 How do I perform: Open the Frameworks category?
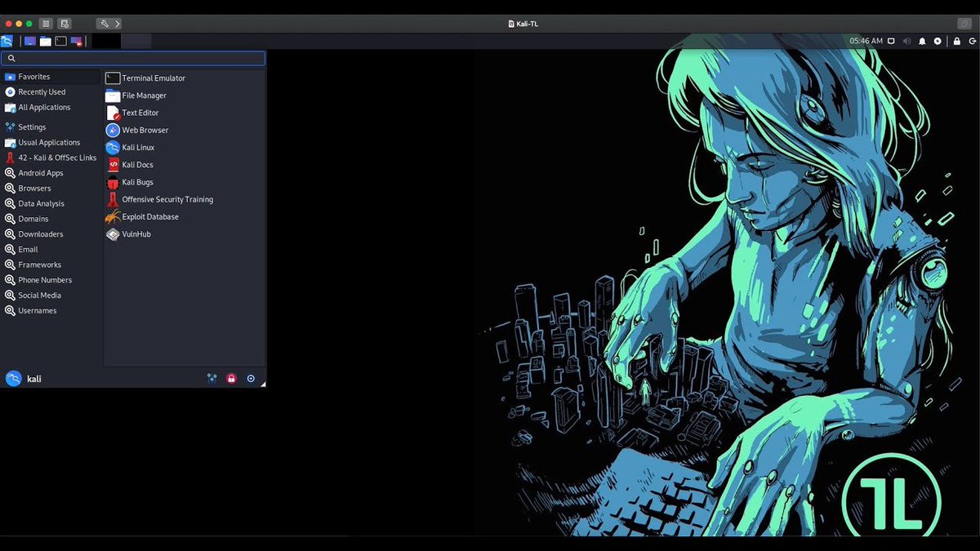tap(51, 264)
